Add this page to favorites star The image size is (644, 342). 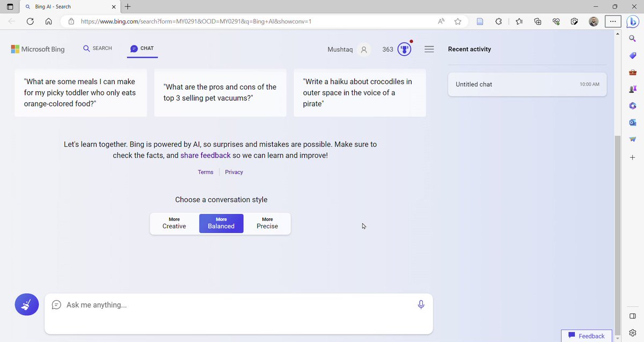(x=458, y=21)
